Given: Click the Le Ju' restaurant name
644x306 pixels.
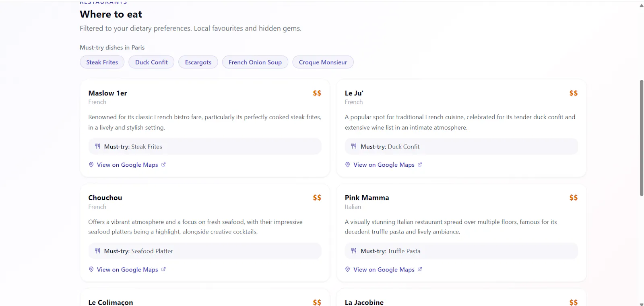Looking at the screenshot, I should pos(354,93).
